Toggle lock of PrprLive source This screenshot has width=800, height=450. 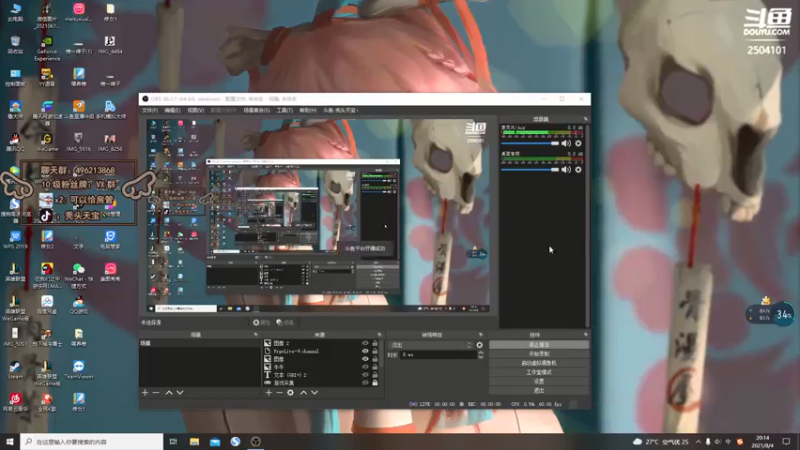[375, 351]
